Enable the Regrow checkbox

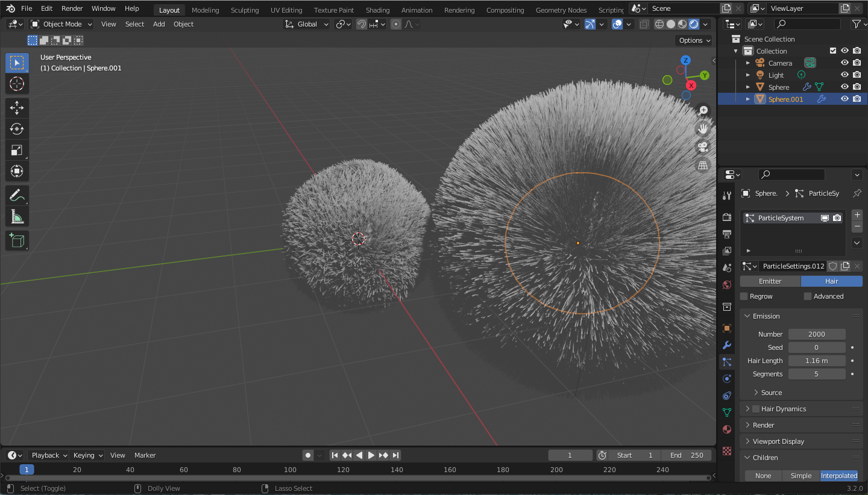pyautogui.click(x=744, y=296)
